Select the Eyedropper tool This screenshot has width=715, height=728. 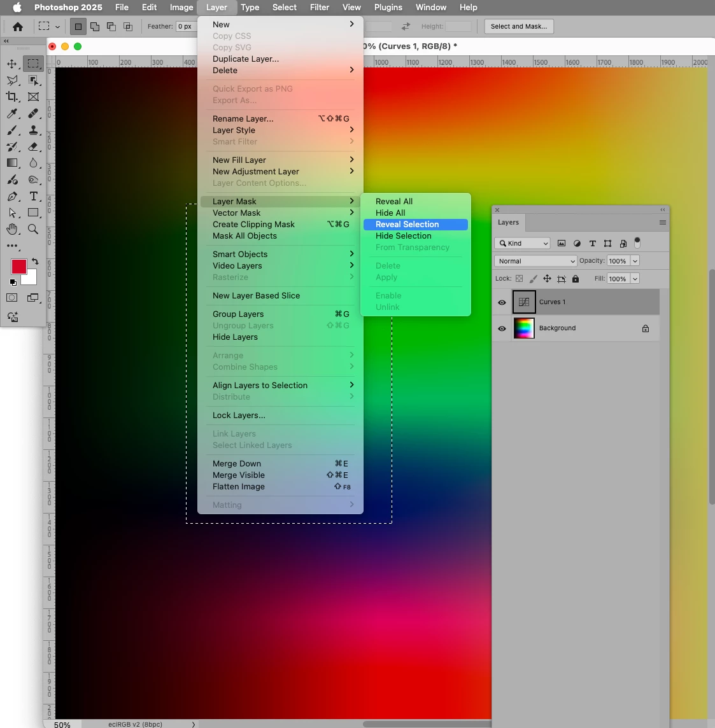12,113
